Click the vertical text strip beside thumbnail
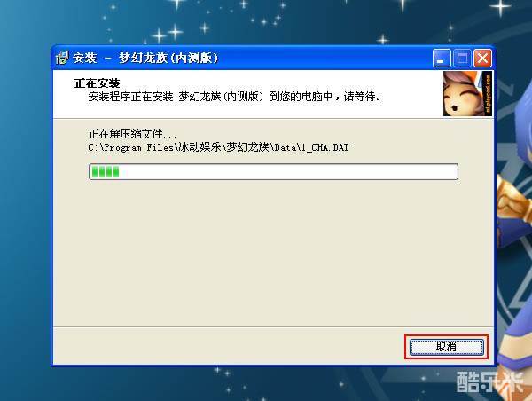Viewport: 532px width, 401px height. [x=488, y=94]
